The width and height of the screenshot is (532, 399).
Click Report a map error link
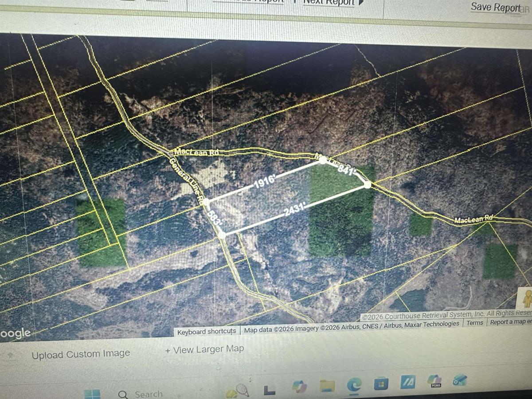(x=510, y=322)
